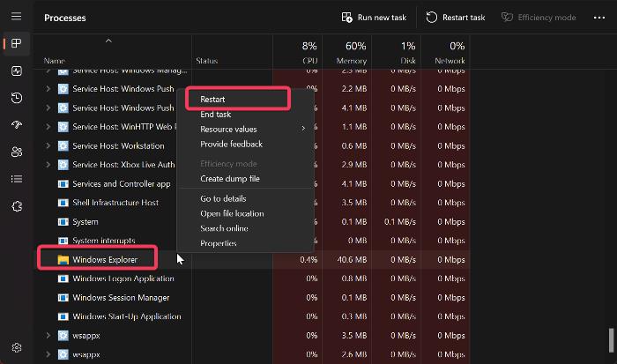Screen dimensions: 617x364
Task: Open the Details page list icon
Action: pyautogui.click(x=17, y=179)
